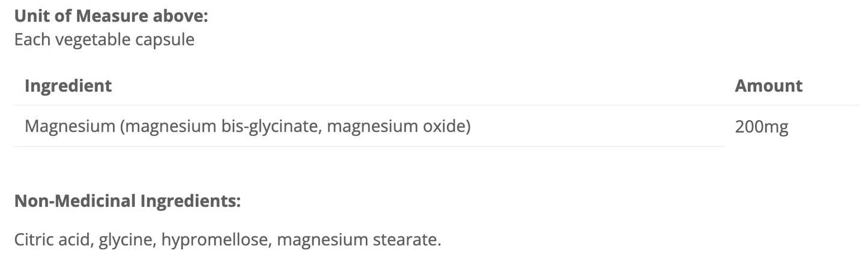This screenshot has height=265, width=868.
Task: Click the word "Non-Medicinal" in the bold heading
Action: (74, 201)
